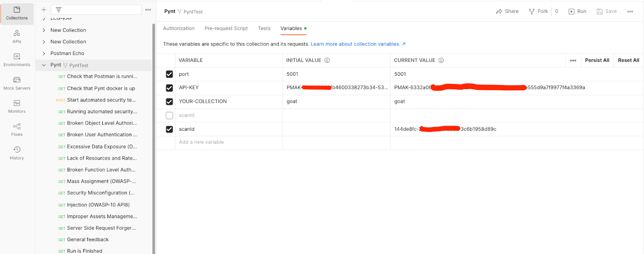Collapse the Pynt collection
The height and width of the screenshot is (254, 644).
coord(44,65)
